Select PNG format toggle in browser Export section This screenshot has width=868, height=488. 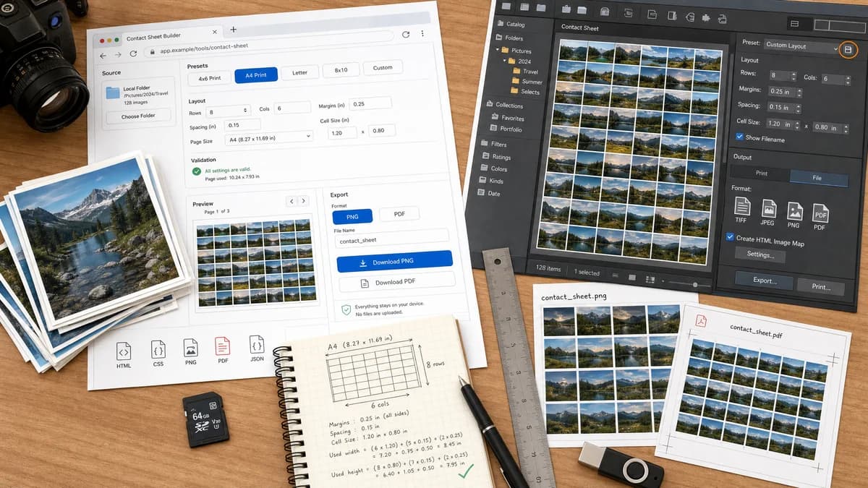(x=352, y=216)
